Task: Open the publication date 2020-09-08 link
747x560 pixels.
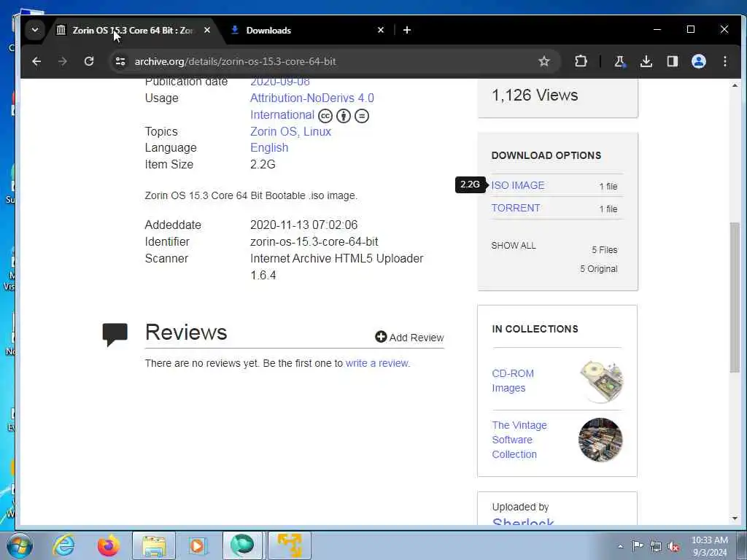Action: (x=280, y=82)
